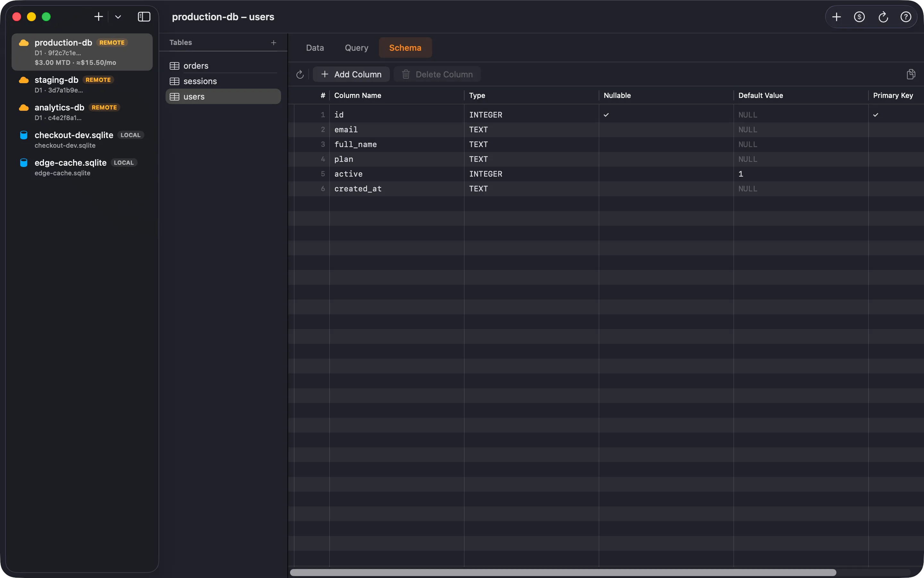This screenshot has height=578, width=924.
Task: Click the default value '1' for active
Action: click(801, 174)
